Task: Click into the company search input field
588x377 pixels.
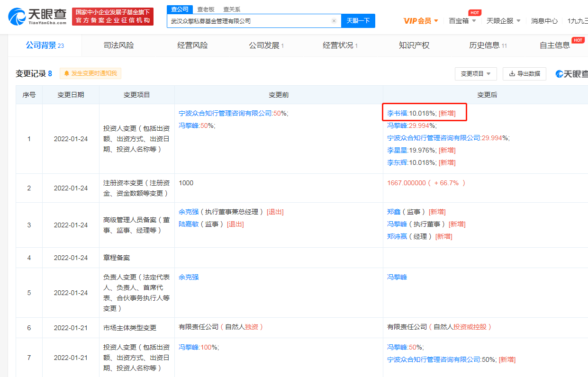Action: [249, 21]
